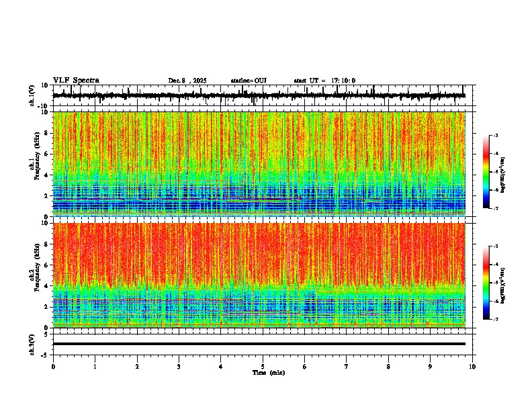
Task: Click the ch.1 spectrogram plot
Action: 259,164
